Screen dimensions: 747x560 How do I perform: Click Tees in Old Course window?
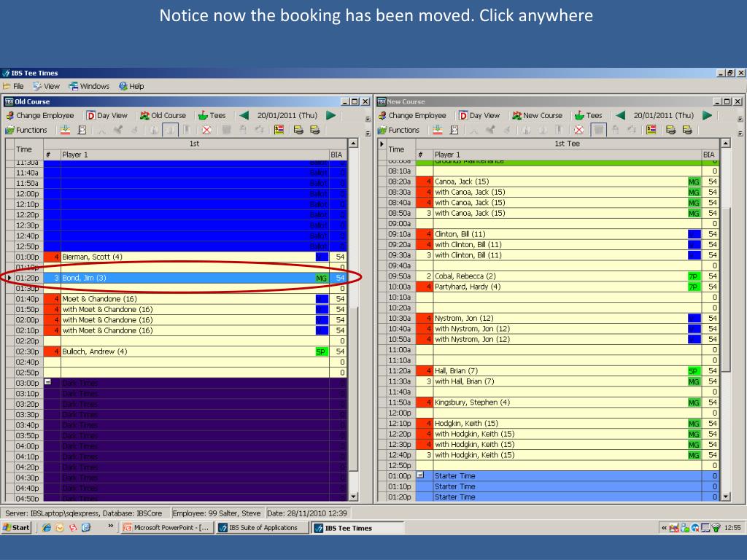coord(212,115)
